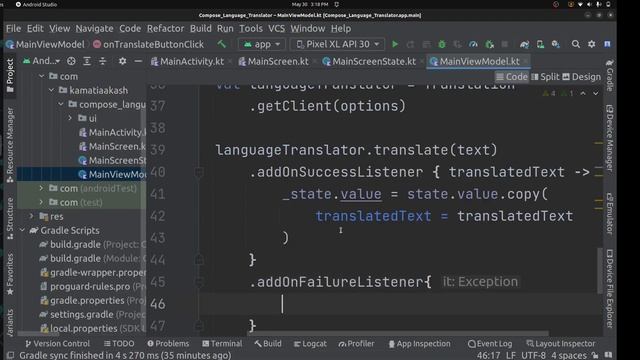Image resolution: width=640 pixels, height=360 pixels.
Task: Open the Problems tool window
Action: pyautogui.click(x=168, y=344)
